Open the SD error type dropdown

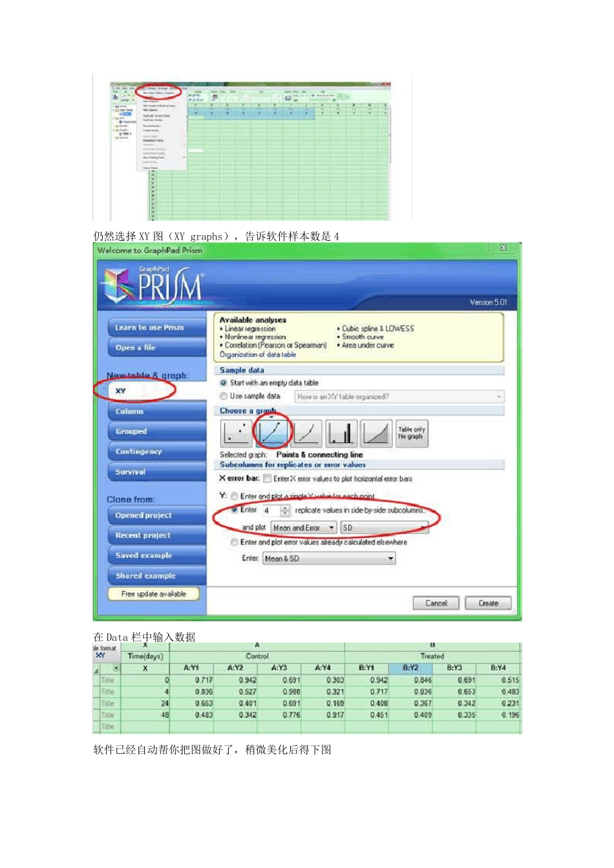(x=384, y=528)
